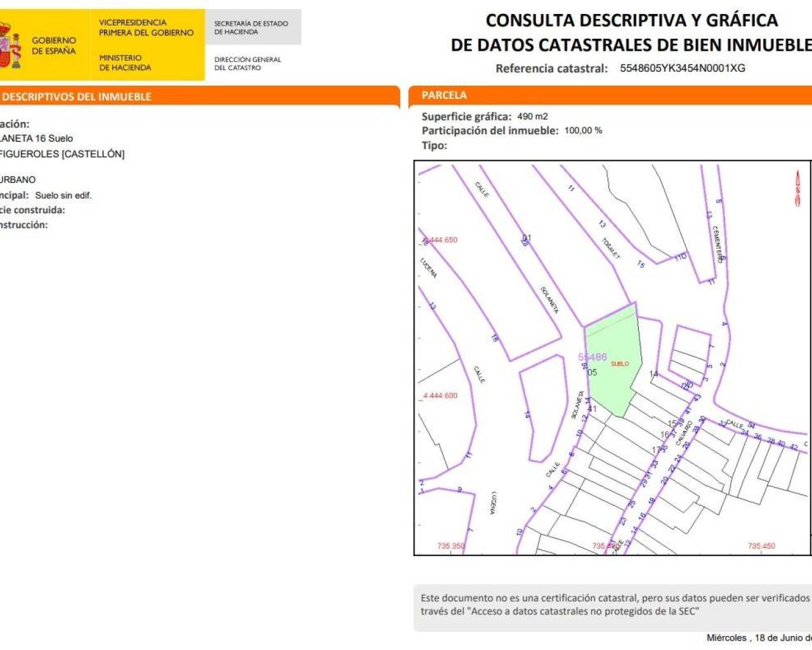This screenshot has height=650, width=812.
Task: Click the 100,00 % participation value
Action: point(583,130)
